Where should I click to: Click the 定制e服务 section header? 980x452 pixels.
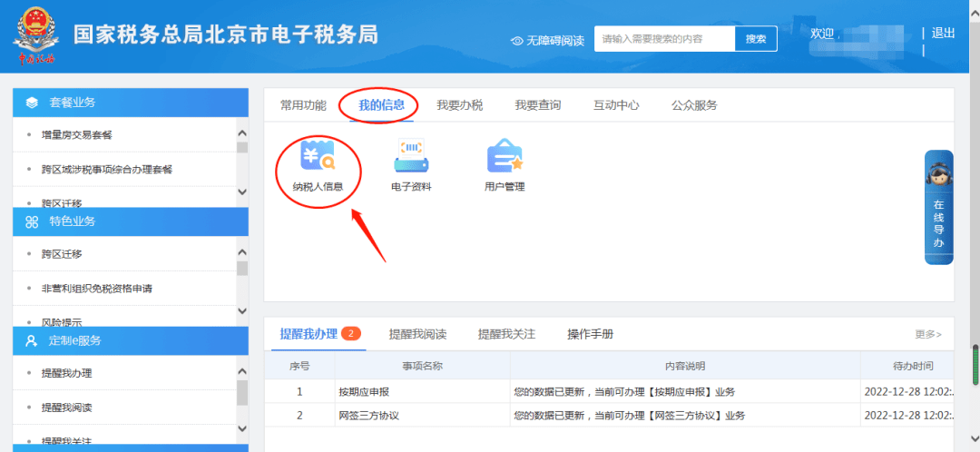(x=131, y=340)
